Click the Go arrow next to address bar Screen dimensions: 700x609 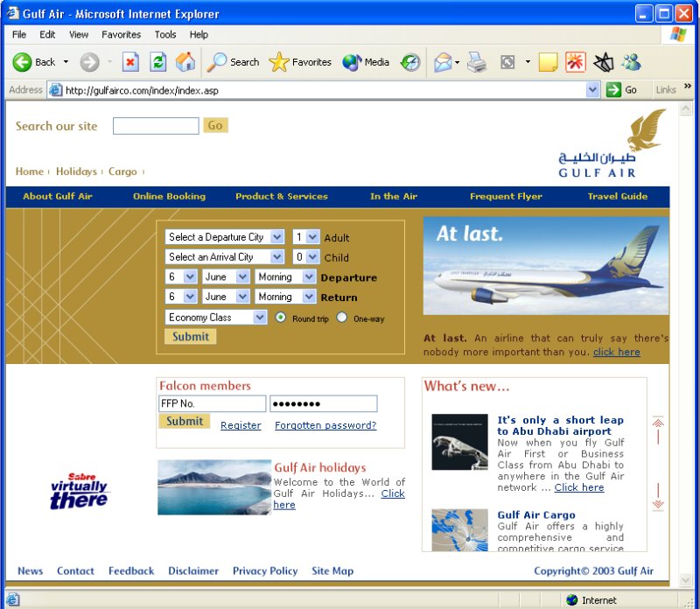coord(613,90)
